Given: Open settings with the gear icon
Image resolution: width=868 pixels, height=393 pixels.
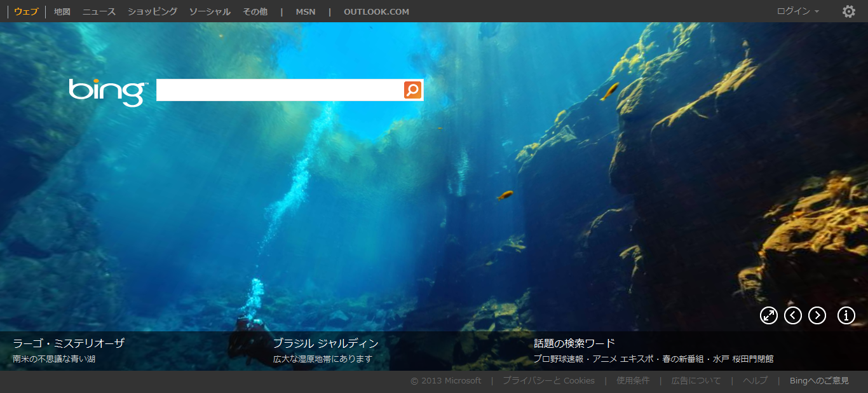Looking at the screenshot, I should tap(848, 11).
